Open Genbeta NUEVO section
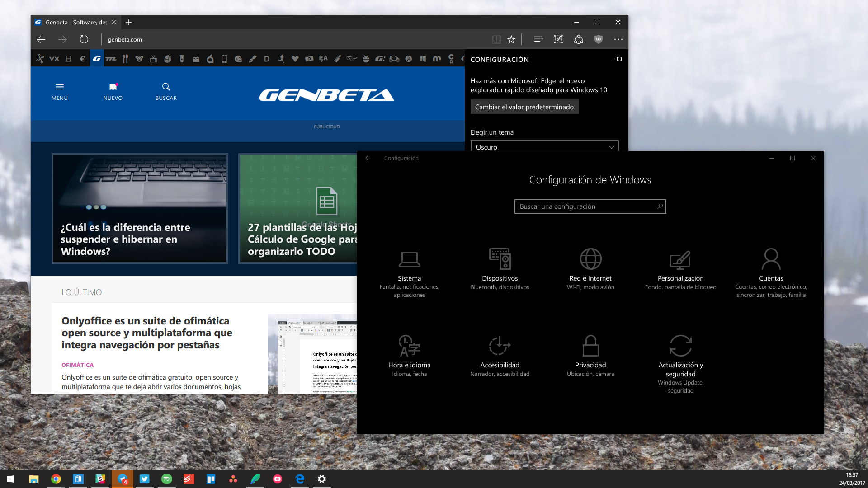The image size is (868, 488). [113, 92]
